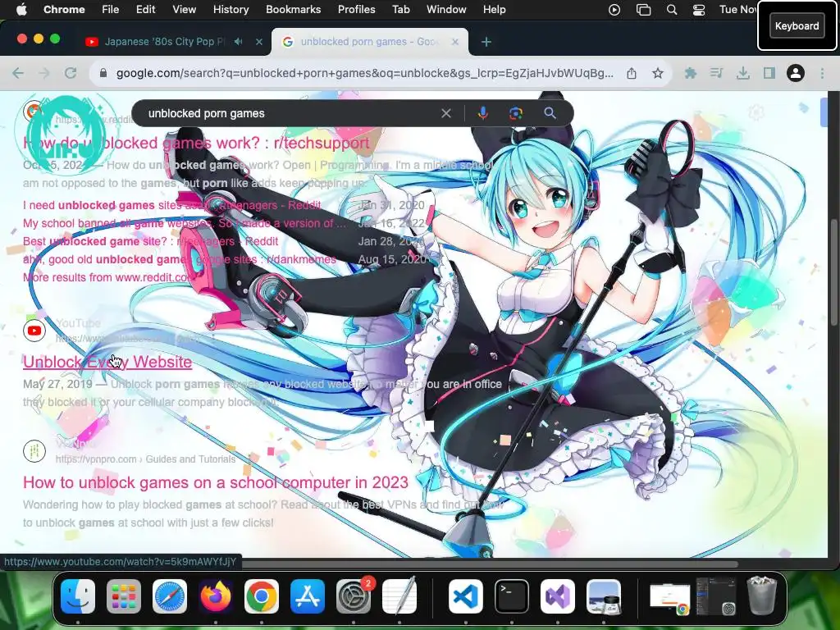Search by image with Google Lens
This screenshot has width=840, height=630.
pyautogui.click(x=516, y=113)
